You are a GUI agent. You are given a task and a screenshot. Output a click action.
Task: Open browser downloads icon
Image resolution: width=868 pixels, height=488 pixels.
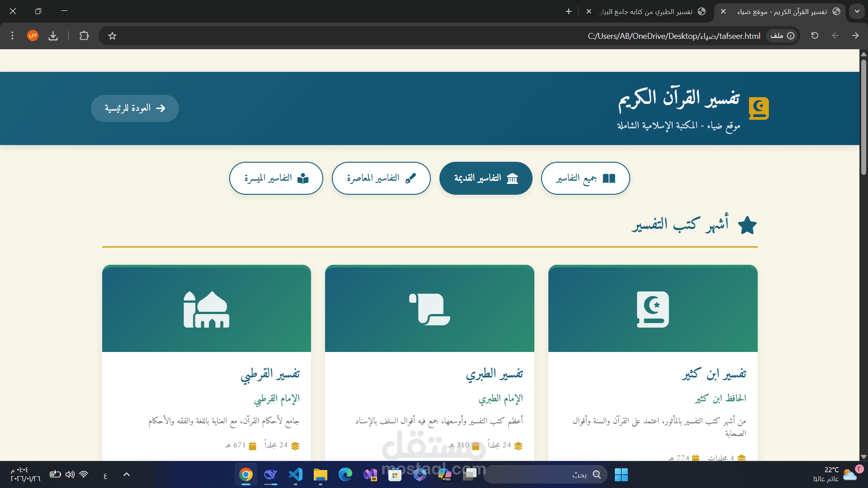click(x=53, y=36)
